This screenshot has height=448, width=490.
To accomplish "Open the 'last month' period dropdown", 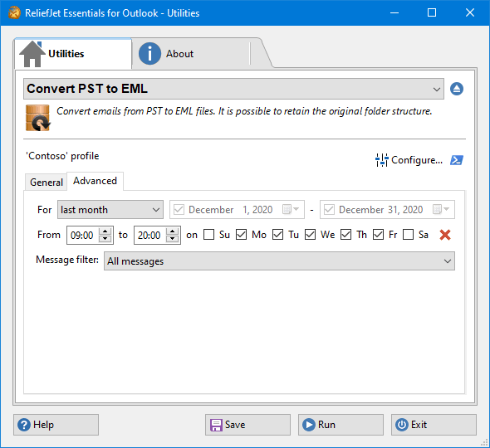I will pyautogui.click(x=110, y=210).
